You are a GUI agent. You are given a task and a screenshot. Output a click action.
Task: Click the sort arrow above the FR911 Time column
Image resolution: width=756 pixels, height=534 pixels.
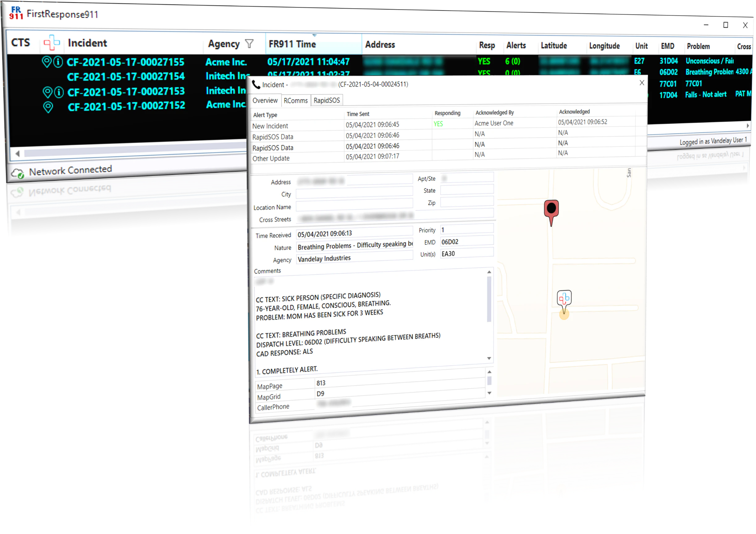(314, 35)
